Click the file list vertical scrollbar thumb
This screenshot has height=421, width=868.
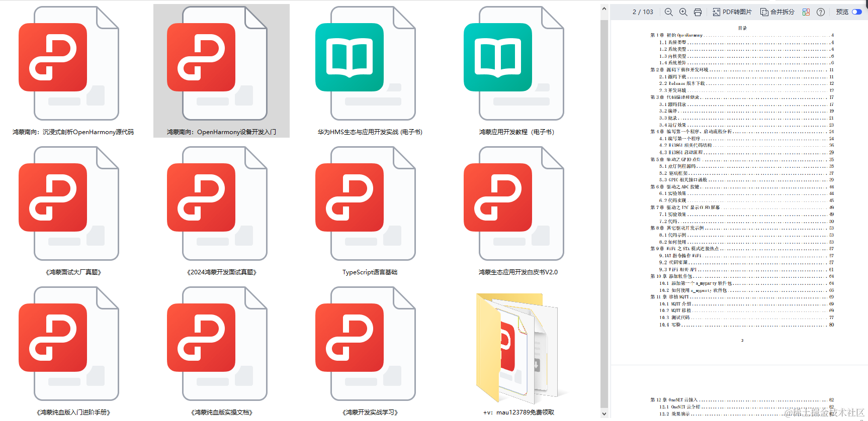coord(604,215)
